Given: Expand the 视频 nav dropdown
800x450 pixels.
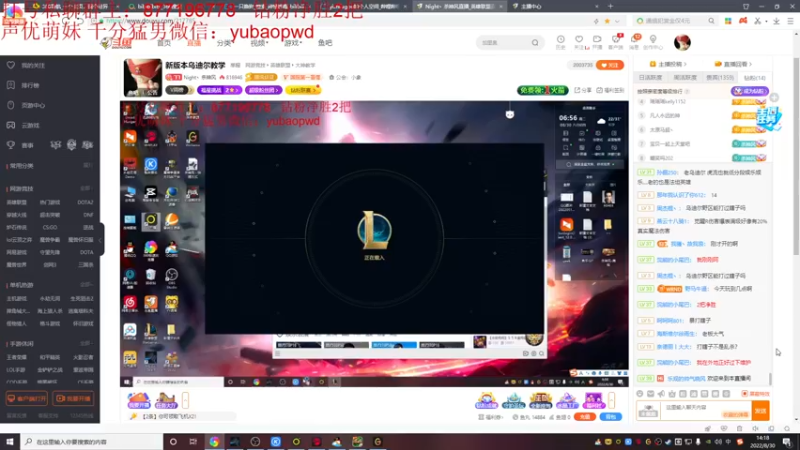Looking at the screenshot, I should [259, 43].
